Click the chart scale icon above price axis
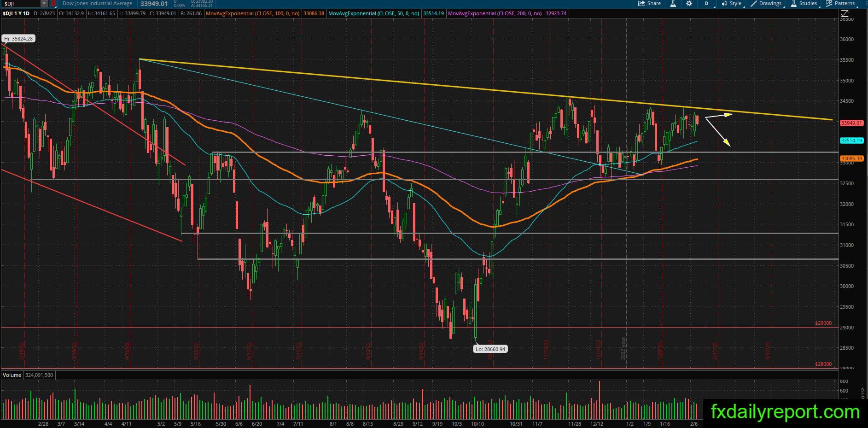Viewport: 868px width, 428px height. (x=845, y=14)
